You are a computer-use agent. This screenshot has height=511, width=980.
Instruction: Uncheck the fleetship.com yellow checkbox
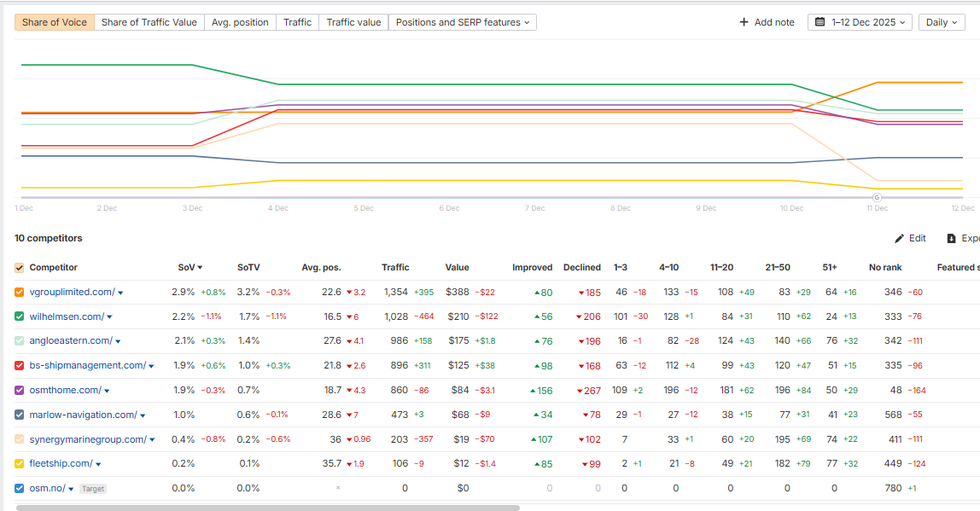coord(20,464)
